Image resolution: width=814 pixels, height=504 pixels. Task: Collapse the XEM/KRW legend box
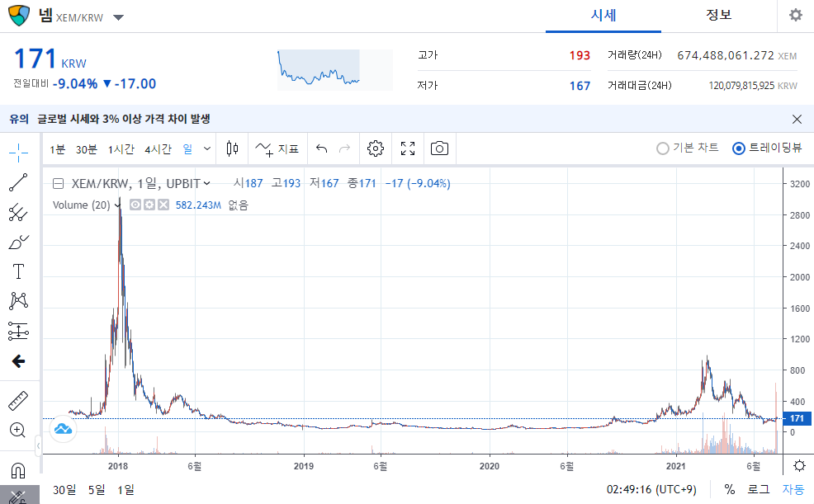pyautogui.click(x=59, y=184)
